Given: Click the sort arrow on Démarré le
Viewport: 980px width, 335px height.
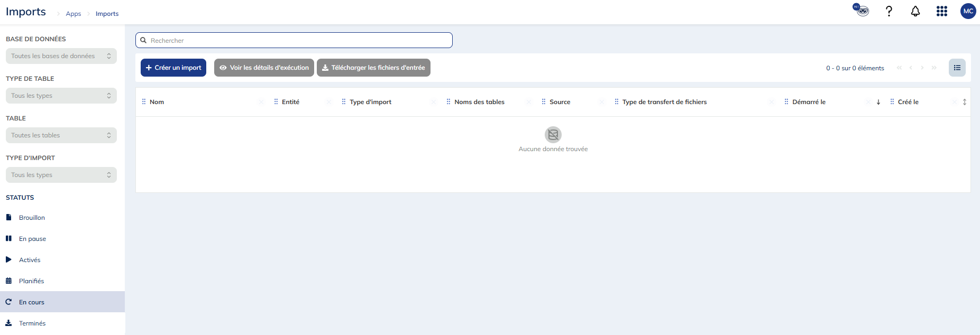Looking at the screenshot, I should [x=878, y=102].
